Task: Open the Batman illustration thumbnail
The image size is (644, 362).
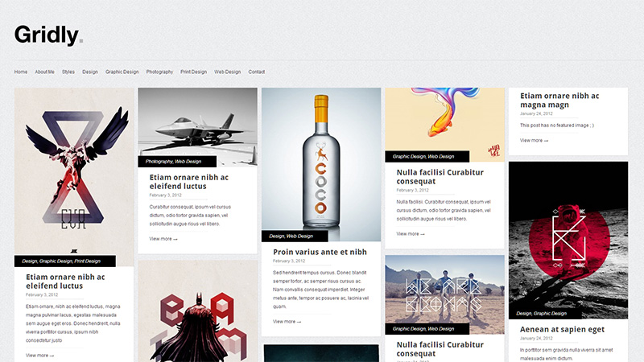Action: [197, 311]
